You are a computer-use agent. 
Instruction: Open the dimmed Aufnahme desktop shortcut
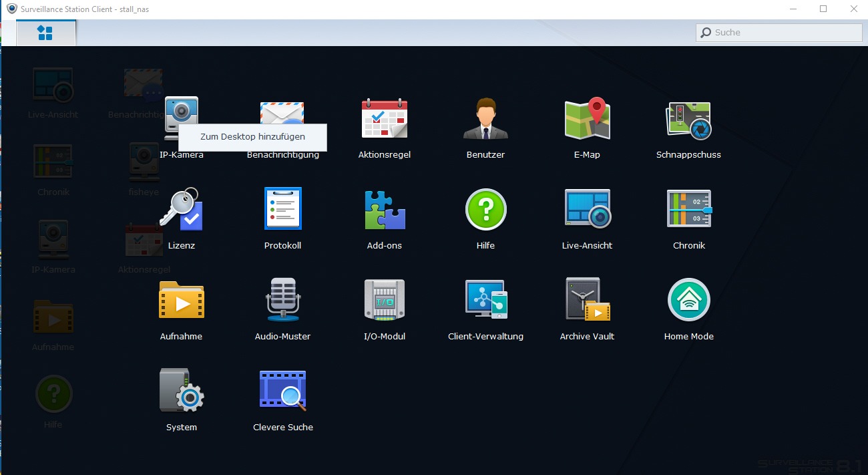coord(53,317)
